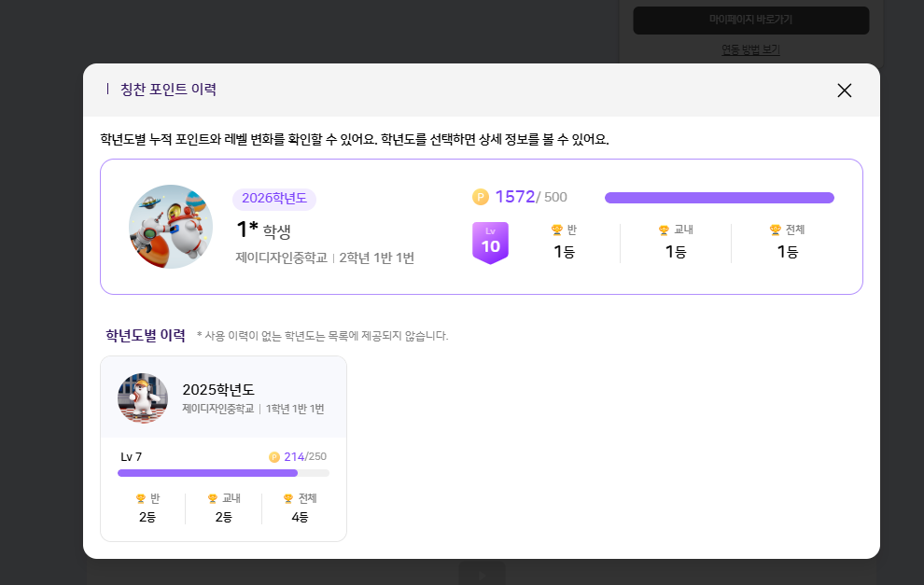Click the 2026학년도 astronaut profile avatar
Viewport: 924px width, 585px height.
coord(171,227)
